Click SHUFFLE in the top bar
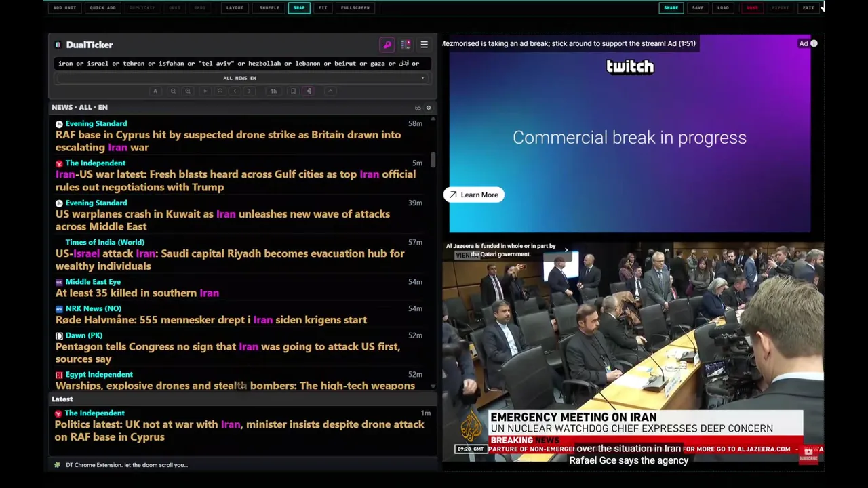 269,8
